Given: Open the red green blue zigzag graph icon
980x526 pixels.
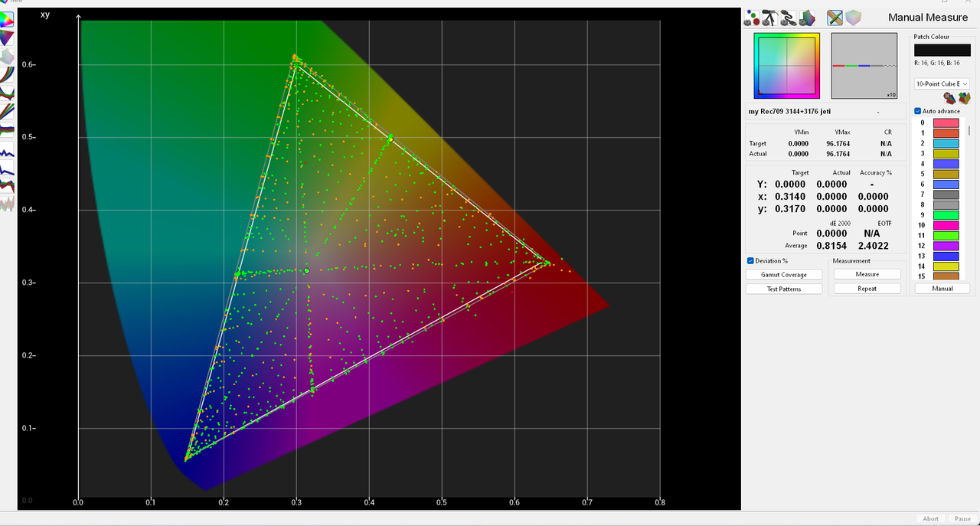Looking at the screenshot, I should point(7,185).
